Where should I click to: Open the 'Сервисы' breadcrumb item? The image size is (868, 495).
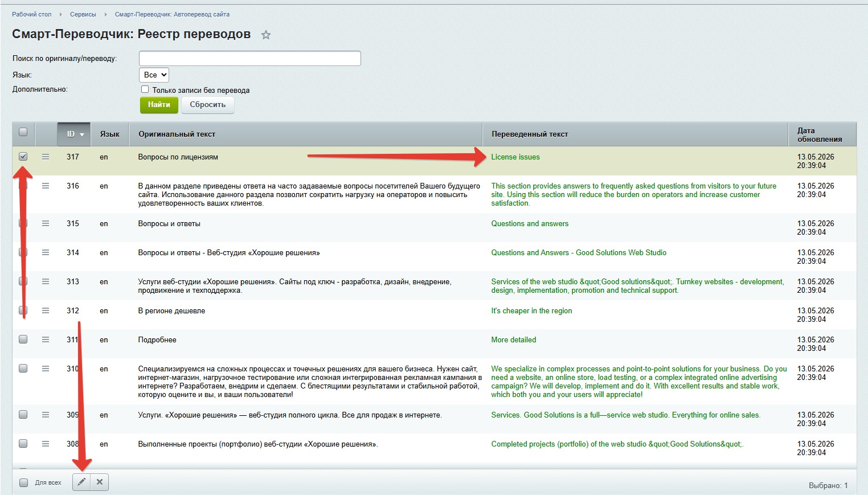pos(83,14)
